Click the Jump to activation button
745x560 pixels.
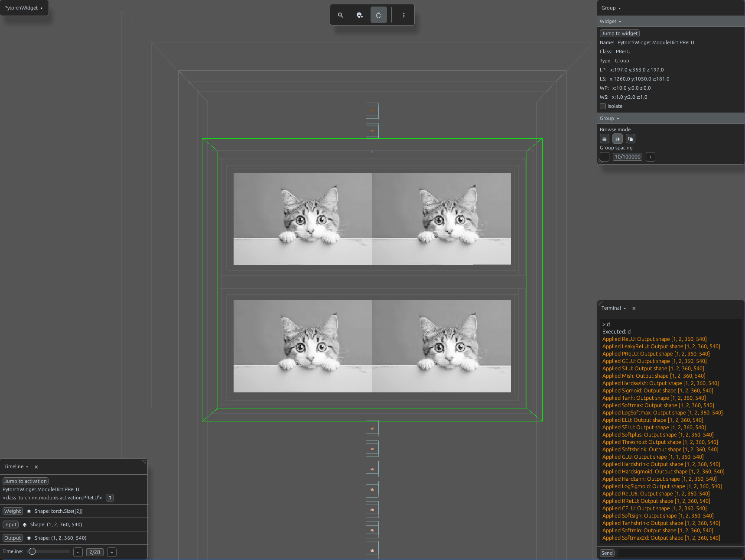(x=26, y=481)
